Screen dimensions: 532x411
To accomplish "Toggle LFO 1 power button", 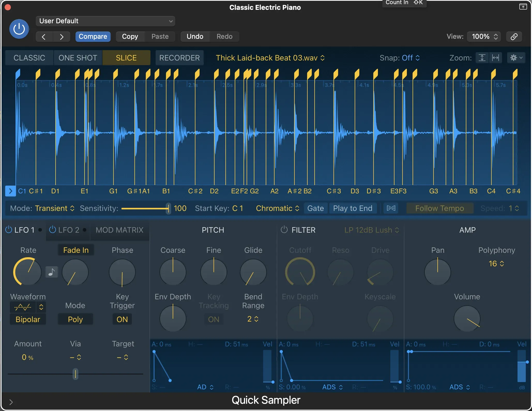I will click(9, 230).
